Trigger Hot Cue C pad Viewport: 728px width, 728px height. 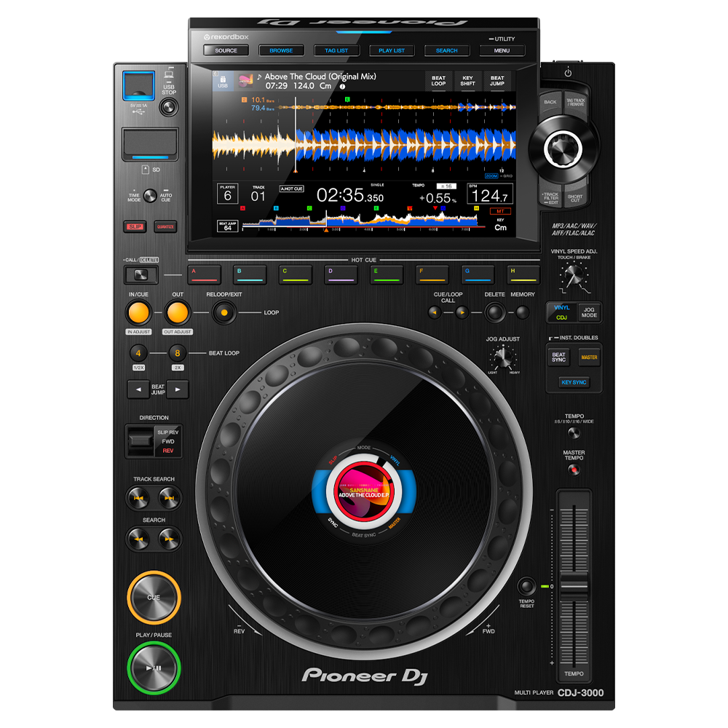click(x=296, y=274)
